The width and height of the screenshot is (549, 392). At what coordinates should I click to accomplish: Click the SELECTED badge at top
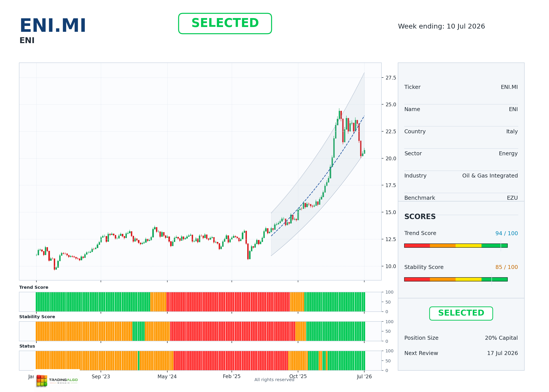click(x=225, y=24)
